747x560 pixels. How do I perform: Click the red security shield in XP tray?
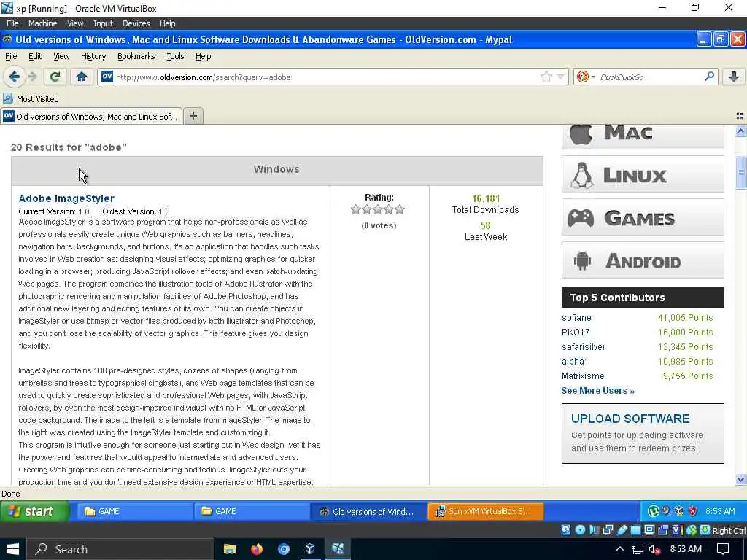click(x=693, y=511)
